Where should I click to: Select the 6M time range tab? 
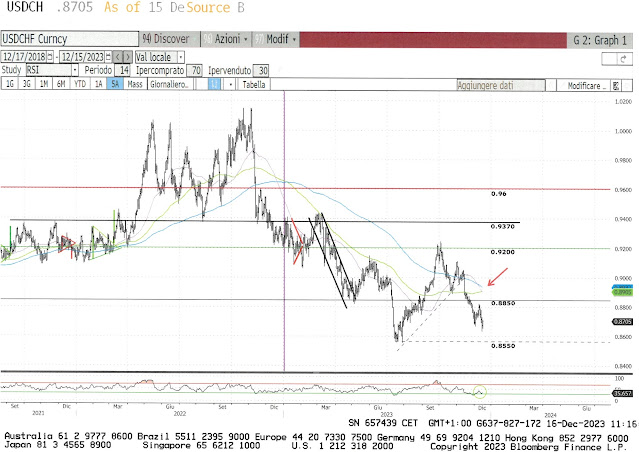click(61, 84)
